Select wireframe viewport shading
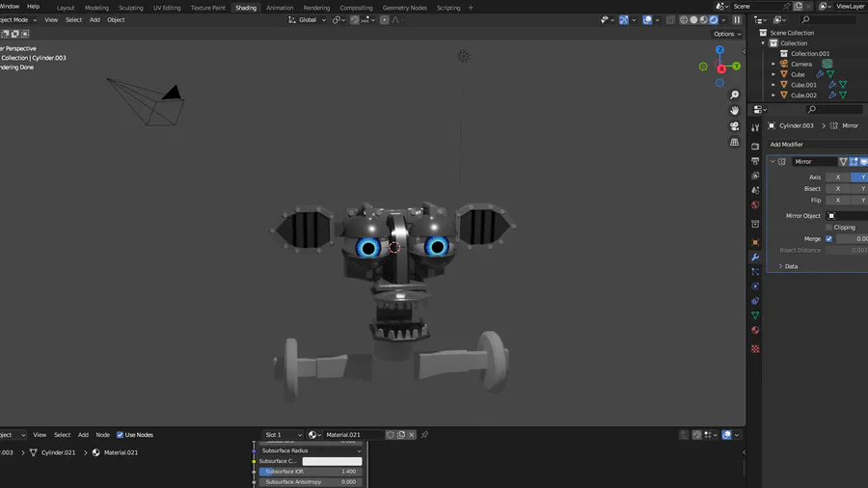This screenshot has height=488, width=868. click(x=684, y=20)
